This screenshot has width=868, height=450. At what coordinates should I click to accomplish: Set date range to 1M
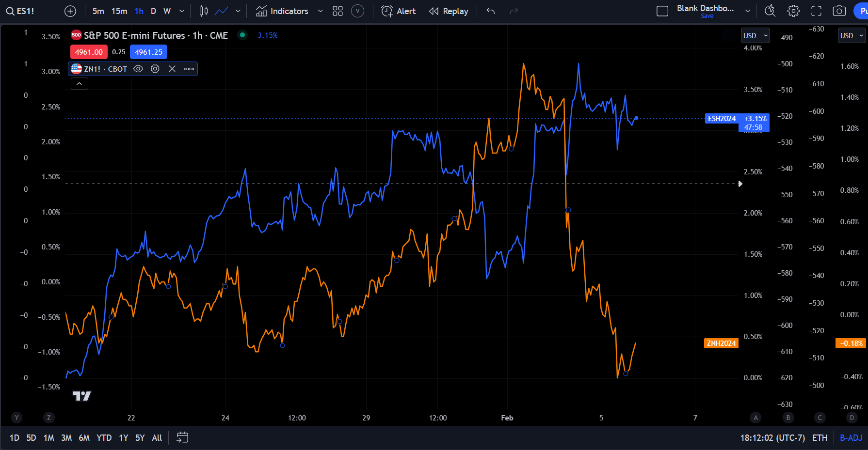pyautogui.click(x=48, y=438)
